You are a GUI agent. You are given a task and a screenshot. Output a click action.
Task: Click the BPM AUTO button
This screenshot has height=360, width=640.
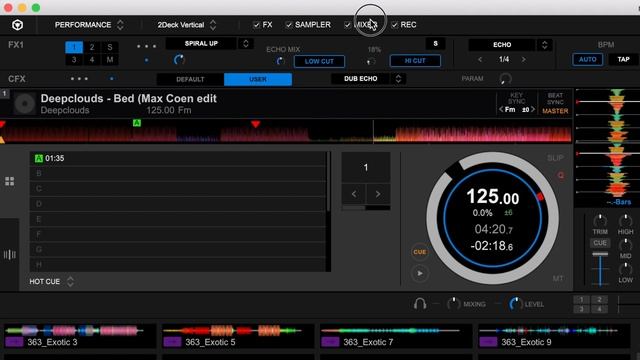587,59
